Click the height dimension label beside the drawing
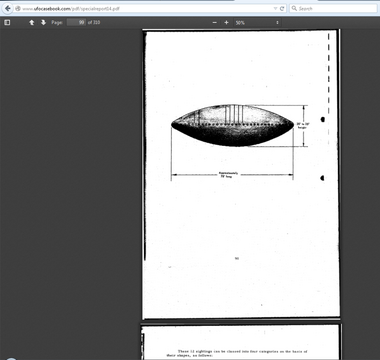The height and width of the screenshot is (360, 380). click(303, 125)
